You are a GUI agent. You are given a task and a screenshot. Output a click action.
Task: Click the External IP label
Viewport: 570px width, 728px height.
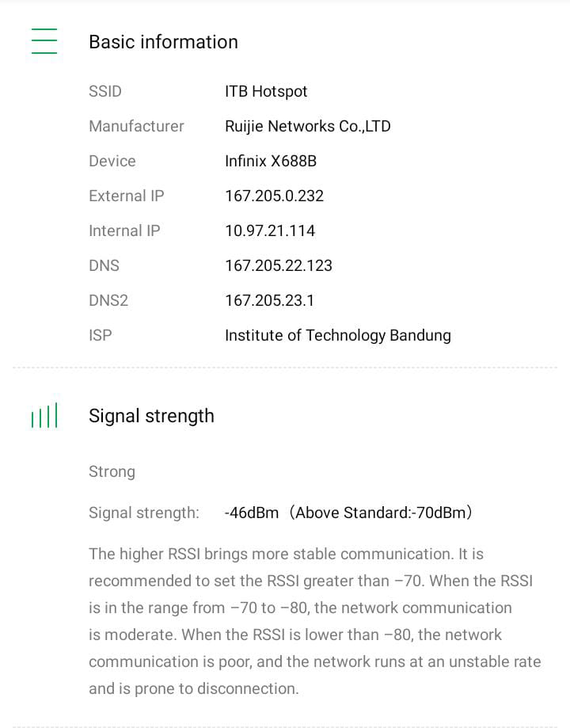pyautogui.click(x=127, y=196)
